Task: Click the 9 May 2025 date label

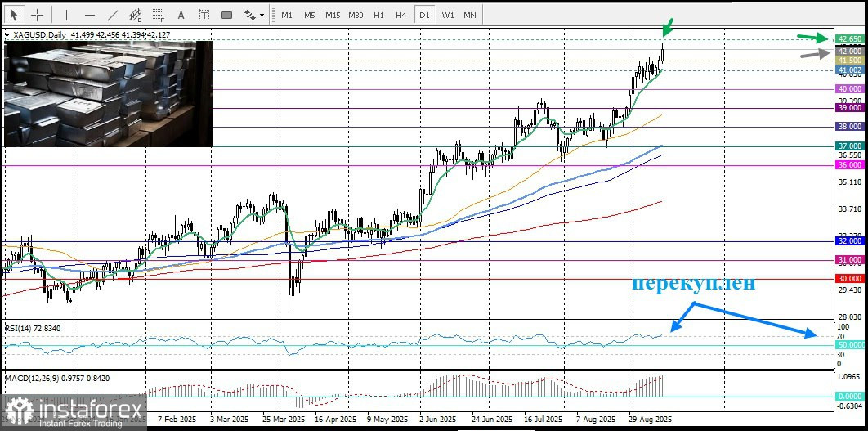Action: 388,420
